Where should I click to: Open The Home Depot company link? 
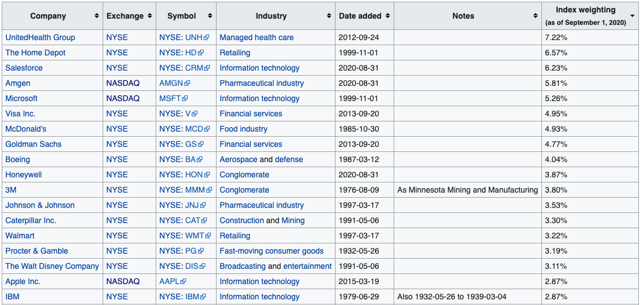pos(36,53)
